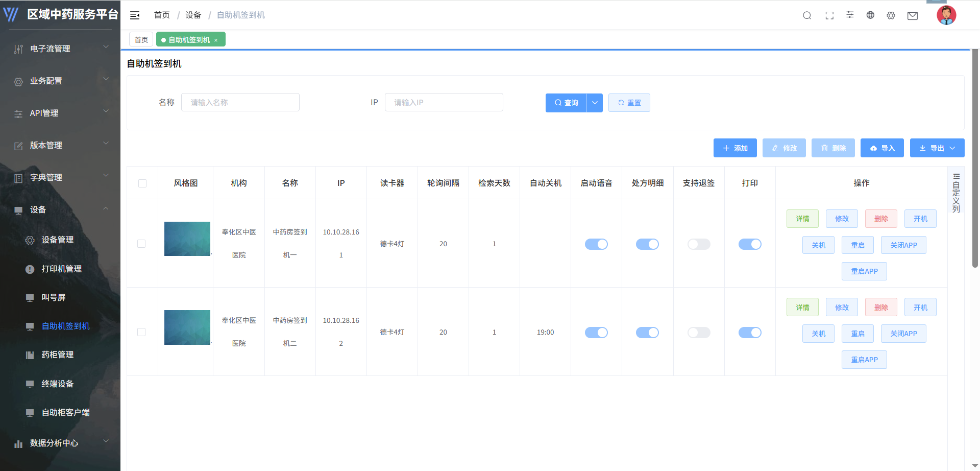Toggle 打印 for 中药房签到机一
This screenshot has width=980, height=471.
[x=750, y=244]
